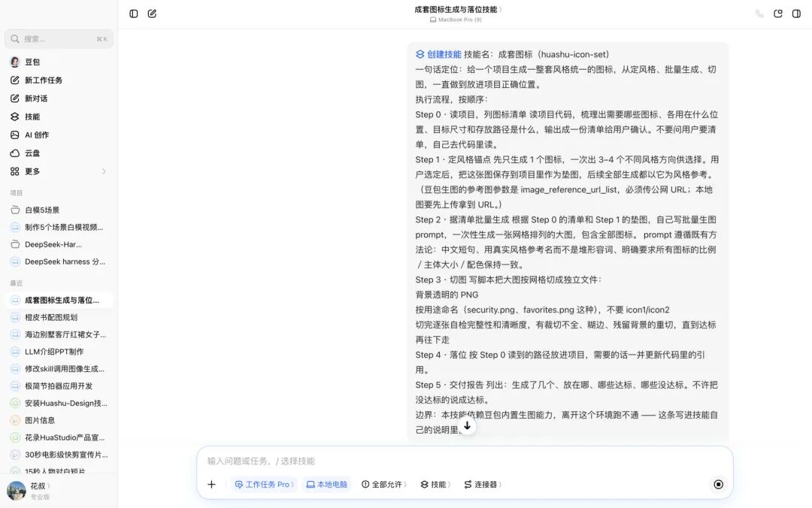
Task: Open 修改skill调用图像生成 conversation
Action: coord(59,369)
